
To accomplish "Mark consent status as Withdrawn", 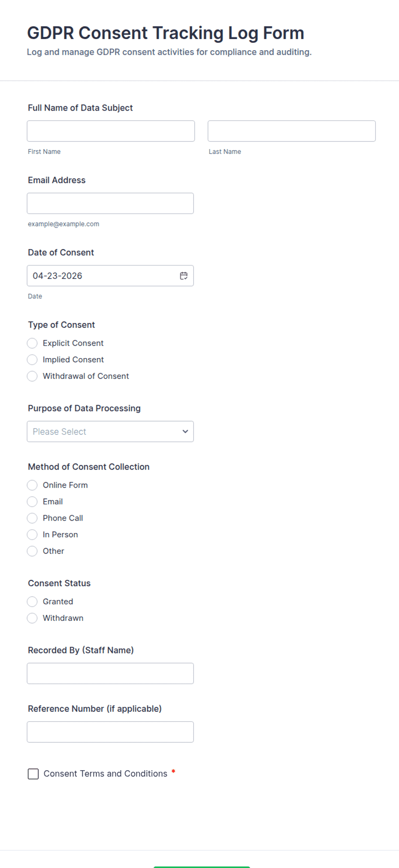I will (32, 618).
